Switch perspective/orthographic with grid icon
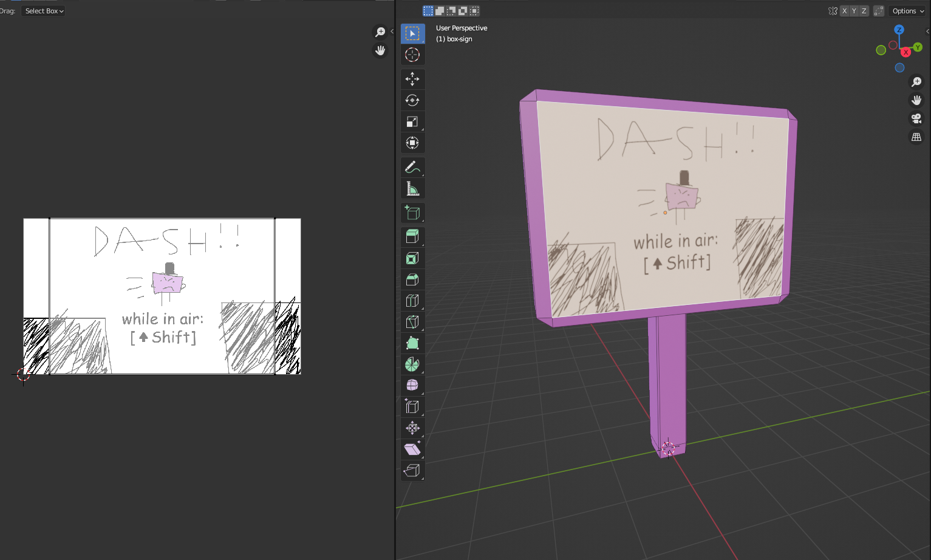 [916, 137]
